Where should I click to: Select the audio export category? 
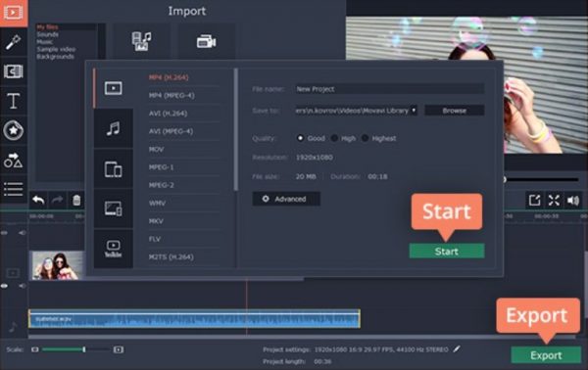tap(114, 128)
